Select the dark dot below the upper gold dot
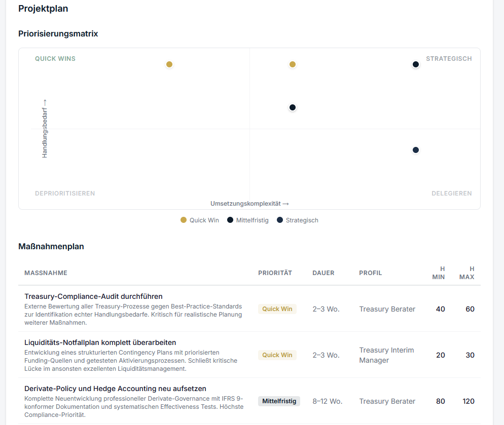The height and width of the screenshot is (425, 504). click(293, 107)
